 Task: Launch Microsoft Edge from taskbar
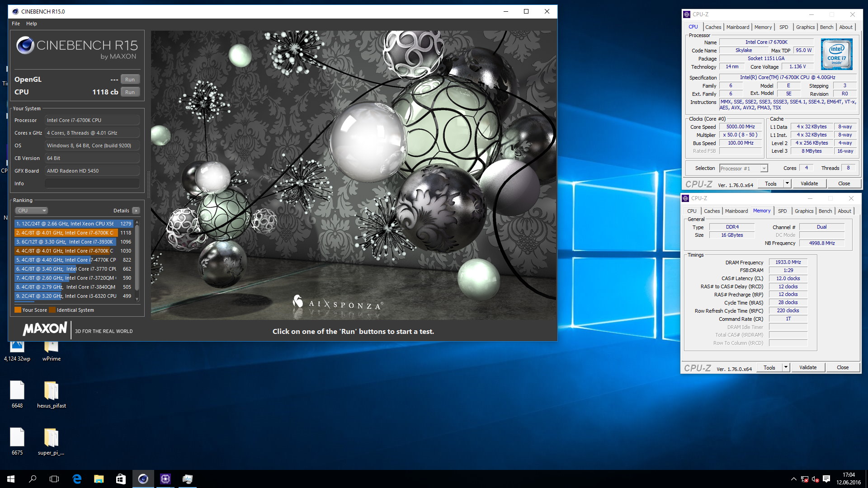click(x=77, y=479)
